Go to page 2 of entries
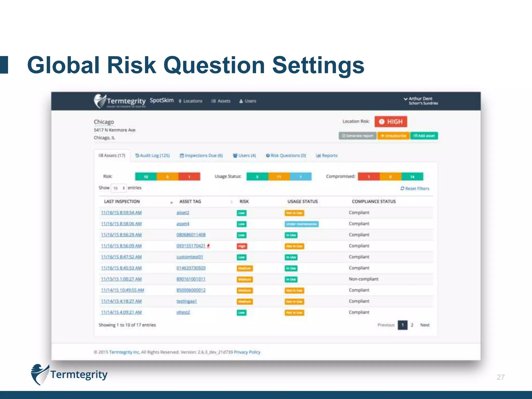Image resolution: width=532 pixels, height=399 pixels. tap(412, 325)
